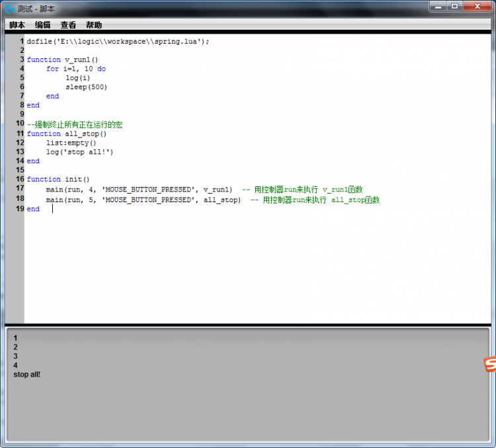Place cursor on the sleep(500) statement

(x=86, y=87)
